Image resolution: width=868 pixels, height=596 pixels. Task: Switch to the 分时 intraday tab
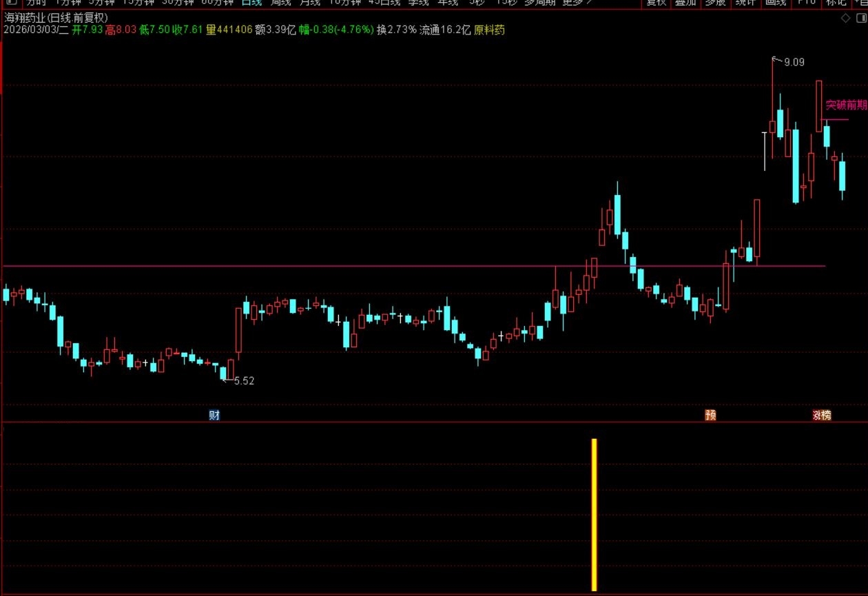pos(37,2)
